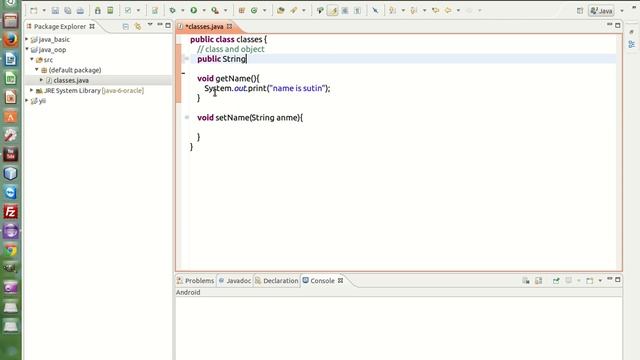
Task: Open the Open Console dropdown arrow
Action: (x=600, y=281)
